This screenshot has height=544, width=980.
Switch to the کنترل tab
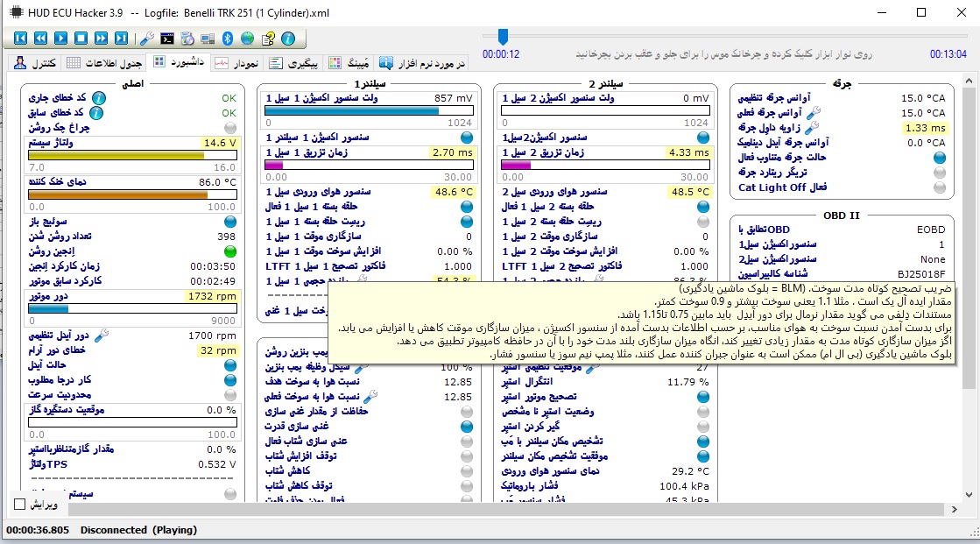[36, 63]
